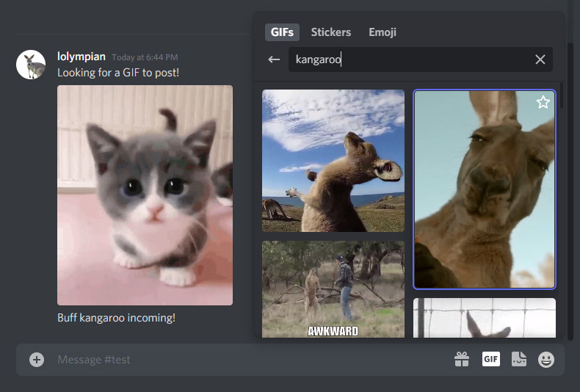Click the plus attachment button
580x392 pixels.
tap(37, 359)
